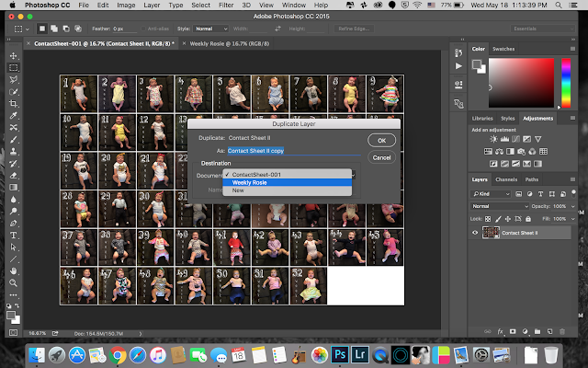Viewport: 588px width, 368px height.
Task: Open the Layers panel menu
Action: pyautogui.click(x=572, y=179)
